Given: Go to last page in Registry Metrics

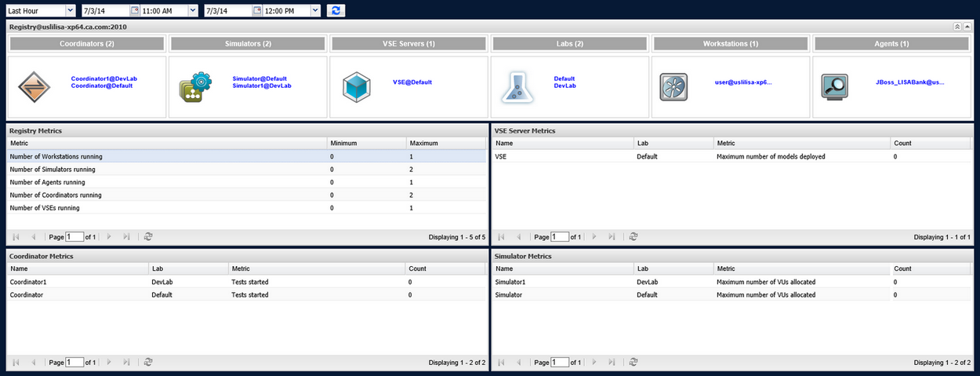Looking at the screenshot, I should pos(127,236).
